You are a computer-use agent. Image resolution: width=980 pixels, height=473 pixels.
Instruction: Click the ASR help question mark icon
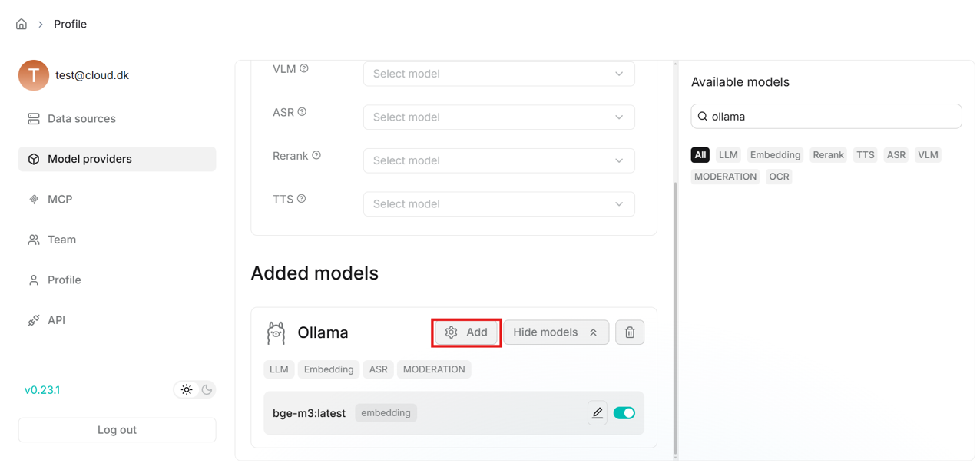click(x=302, y=112)
